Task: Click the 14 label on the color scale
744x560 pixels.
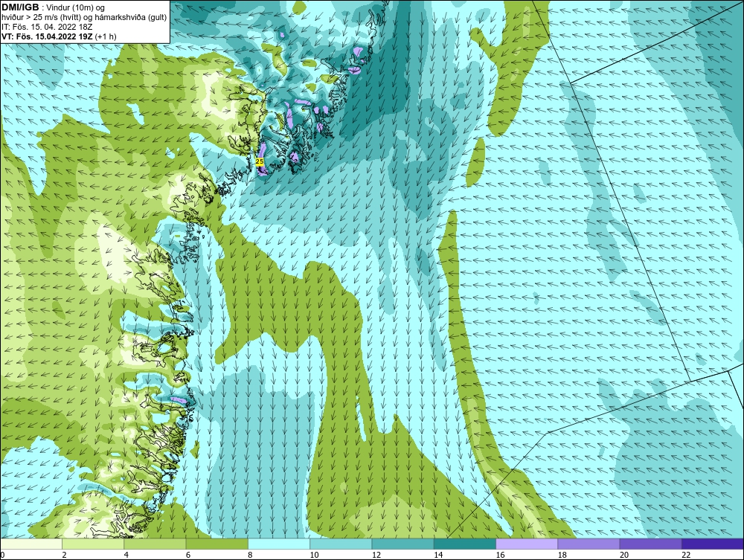Action: (438, 556)
